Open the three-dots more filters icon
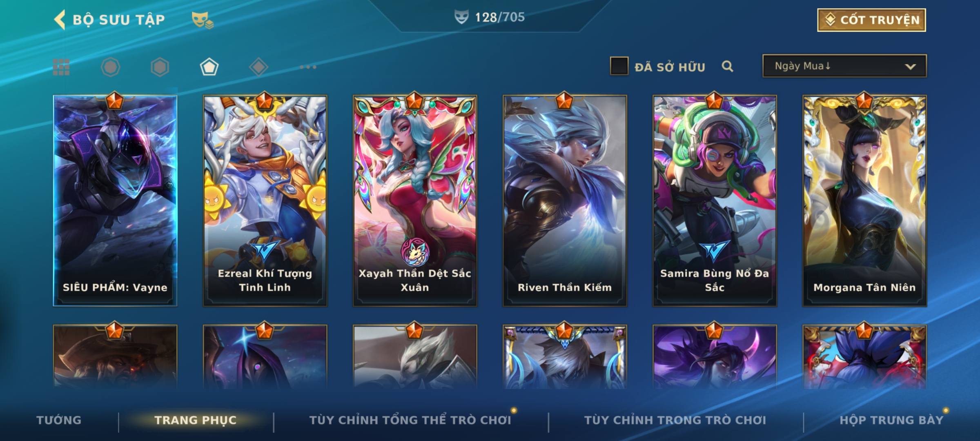The height and width of the screenshot is (441, 980). coord(308,67)
